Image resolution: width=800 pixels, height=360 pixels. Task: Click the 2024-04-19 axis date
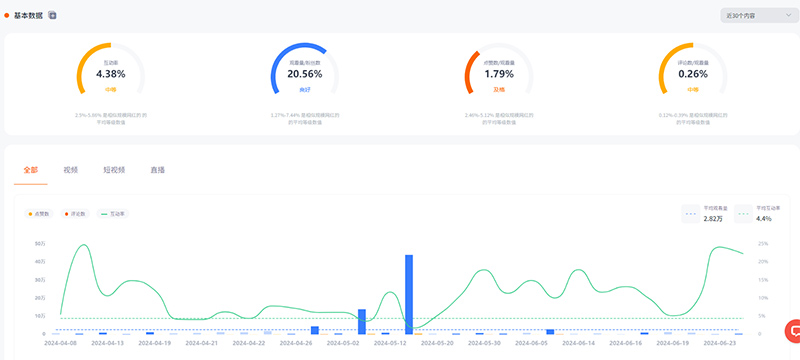coord(155,343)
